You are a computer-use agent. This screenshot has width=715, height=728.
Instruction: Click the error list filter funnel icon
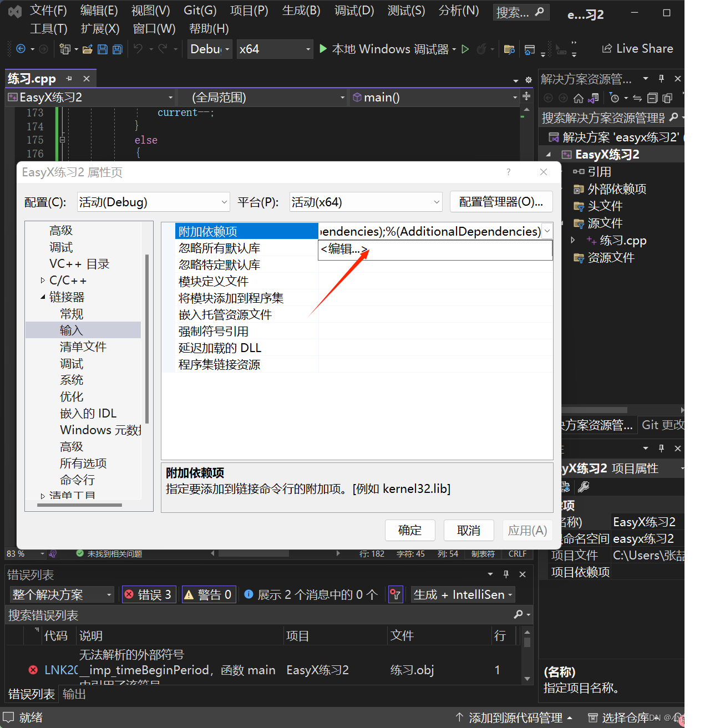coord(395,594)
